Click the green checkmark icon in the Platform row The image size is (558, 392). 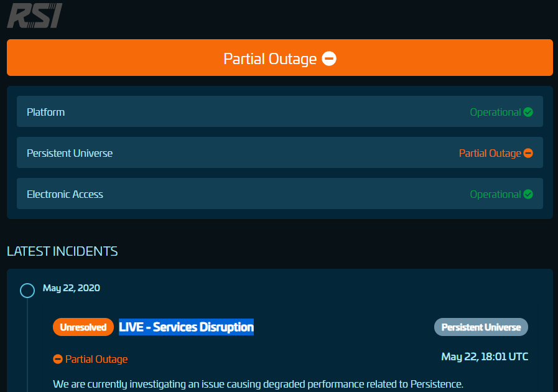pos(528,112)
